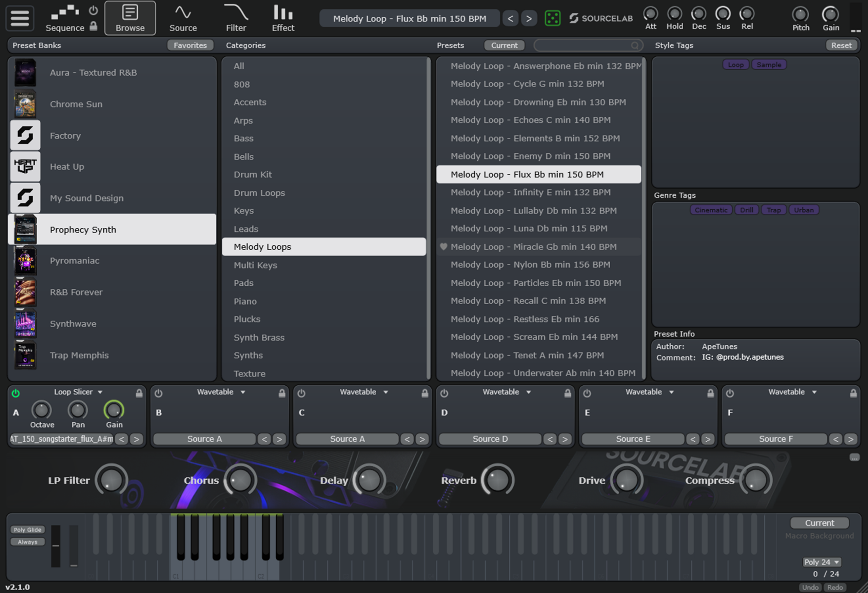Open slot D Wavetable type dropdown
868x593 pixels.
tap(507, 392)
